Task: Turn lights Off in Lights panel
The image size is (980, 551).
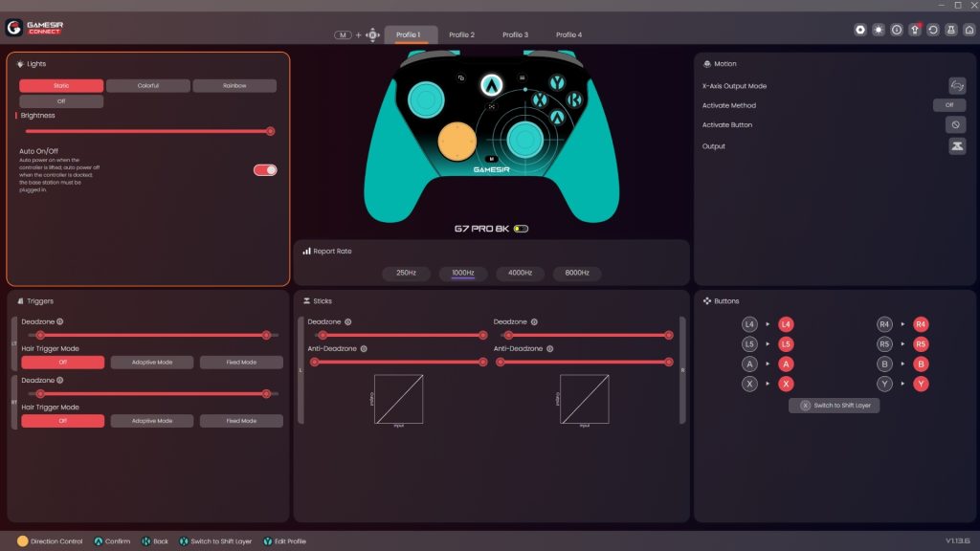Action: [x=61, y=101]
